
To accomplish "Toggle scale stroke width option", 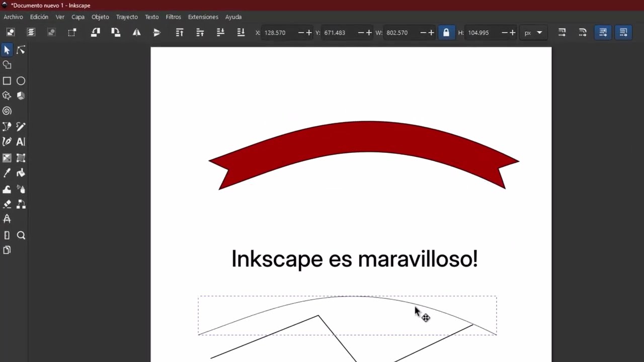I will (562, 32).
